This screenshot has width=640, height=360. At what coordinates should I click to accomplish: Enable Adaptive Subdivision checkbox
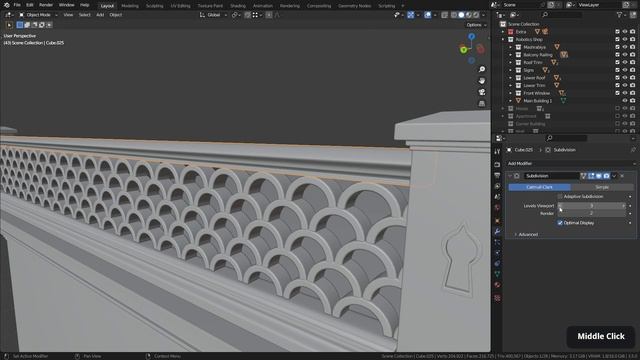tap(560, 196)
